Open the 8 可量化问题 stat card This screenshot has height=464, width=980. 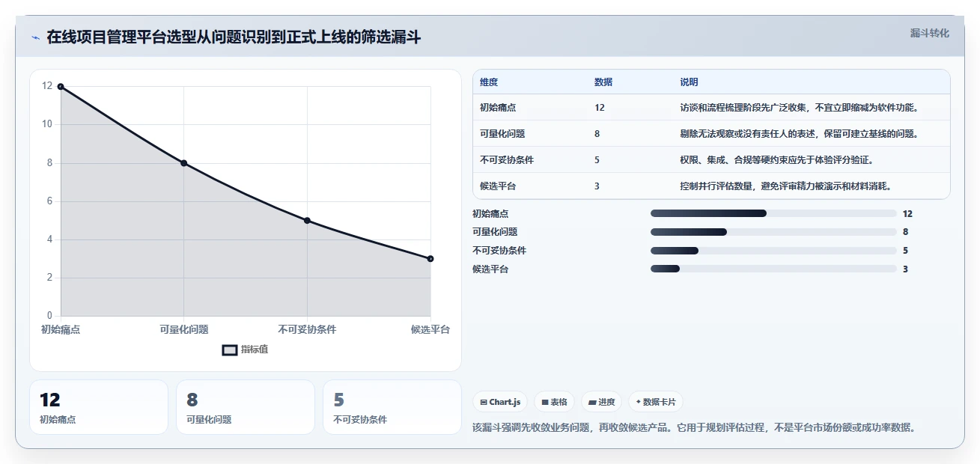click(246, 407)
